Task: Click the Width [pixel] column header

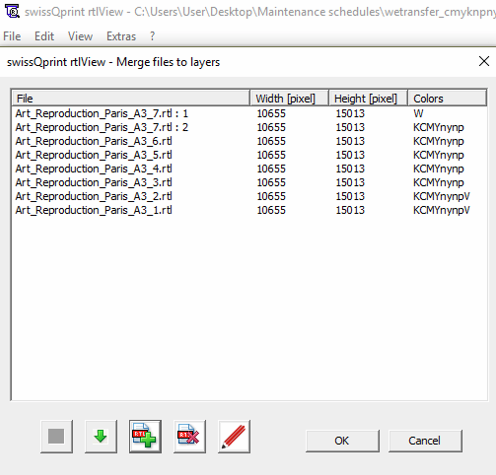Action: click(289, 98)
